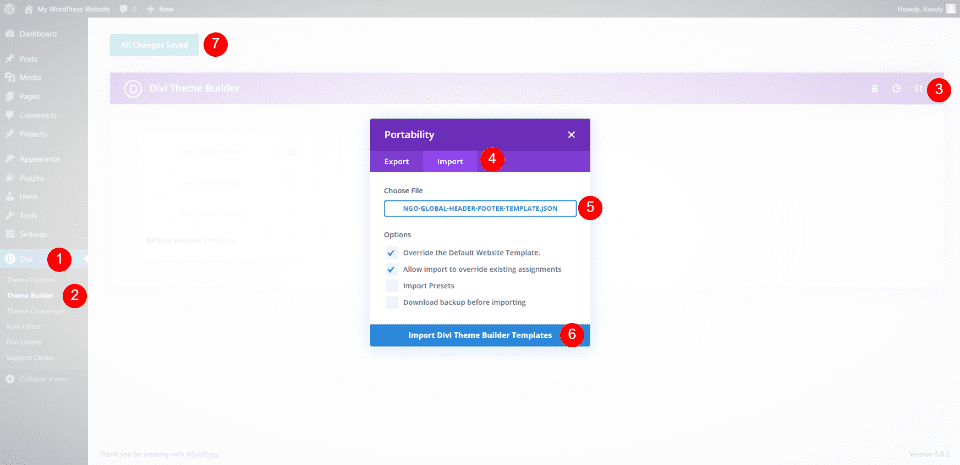Click the Dashboard gauge icon

coord(10,34)
